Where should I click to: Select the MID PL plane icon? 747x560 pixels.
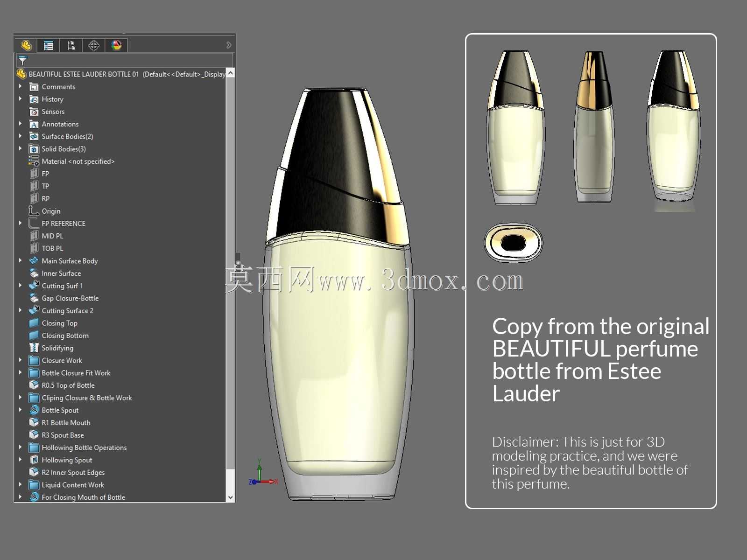[34, 236]
